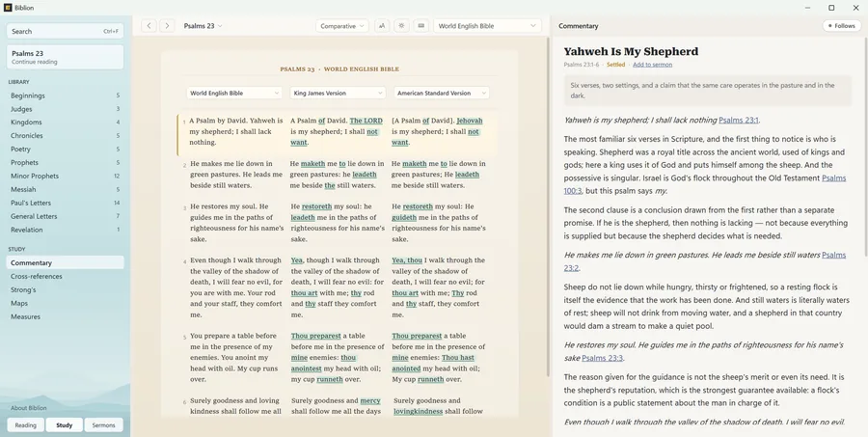
Task: Click highlighted "Jehovah" in American Standard verse 1
Action: (470, 121)
